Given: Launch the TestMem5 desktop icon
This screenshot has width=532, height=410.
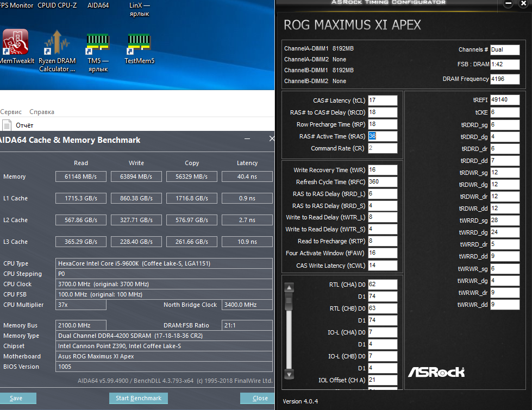Looking at the screenshot, I should (139, 43).
